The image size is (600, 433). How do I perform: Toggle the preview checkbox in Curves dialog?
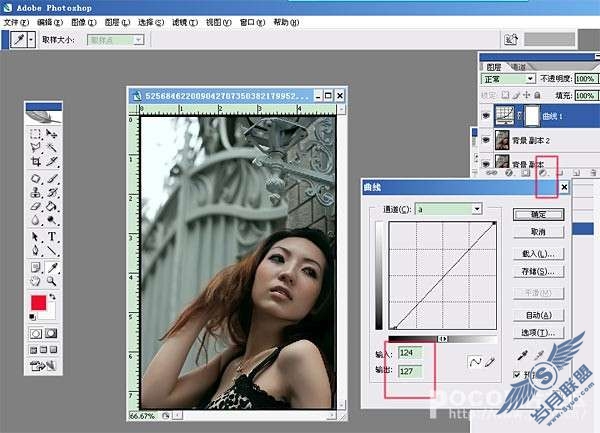click(516, 374)
